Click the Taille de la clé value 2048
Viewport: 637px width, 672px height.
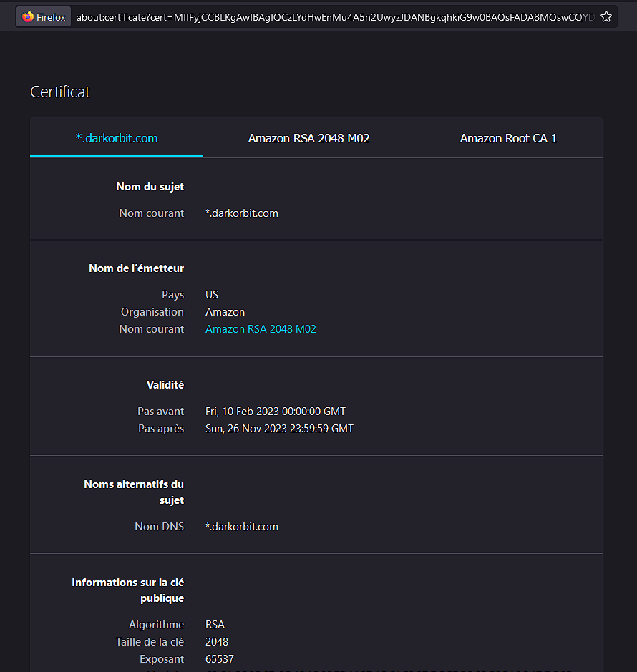coord(217,641)
